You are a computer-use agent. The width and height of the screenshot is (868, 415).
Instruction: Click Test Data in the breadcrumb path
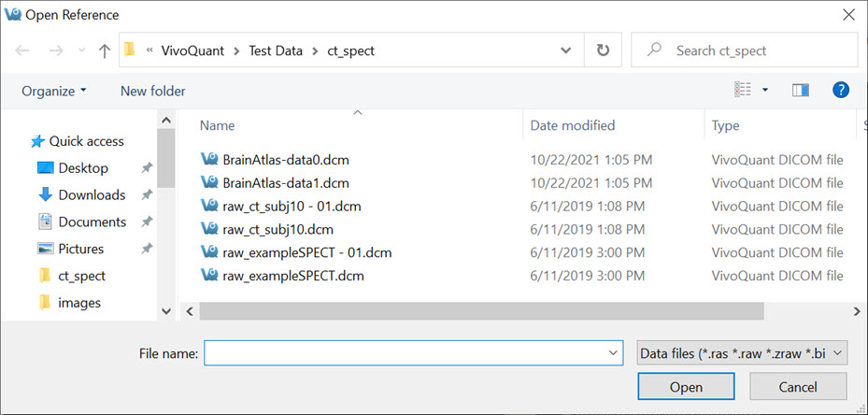[275, 50]
